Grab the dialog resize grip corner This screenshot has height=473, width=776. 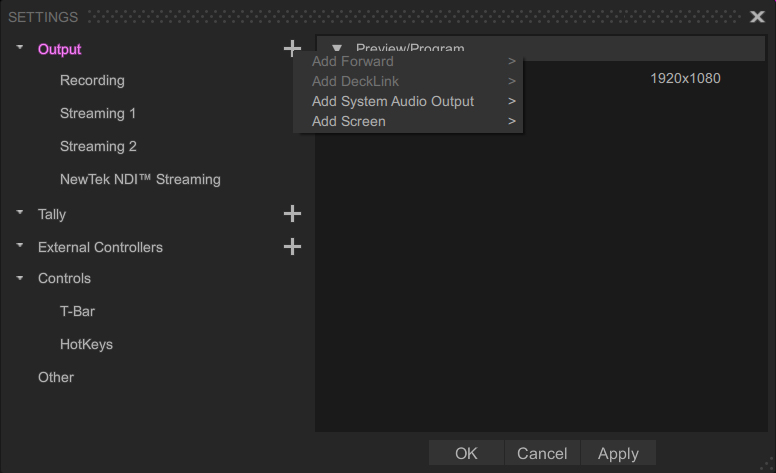click(x=768, y=465)
